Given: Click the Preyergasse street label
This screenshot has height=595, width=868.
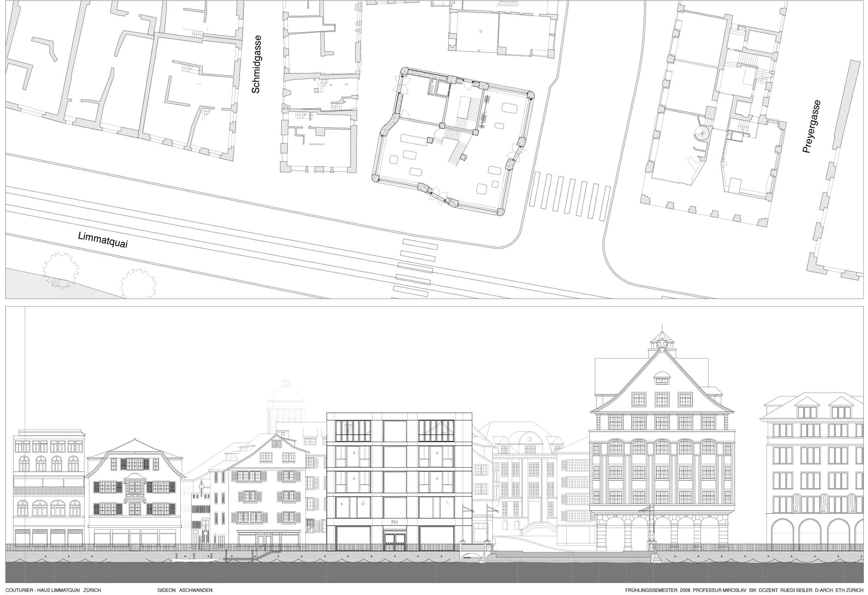Looking at the screenshot, I should 811,126.
